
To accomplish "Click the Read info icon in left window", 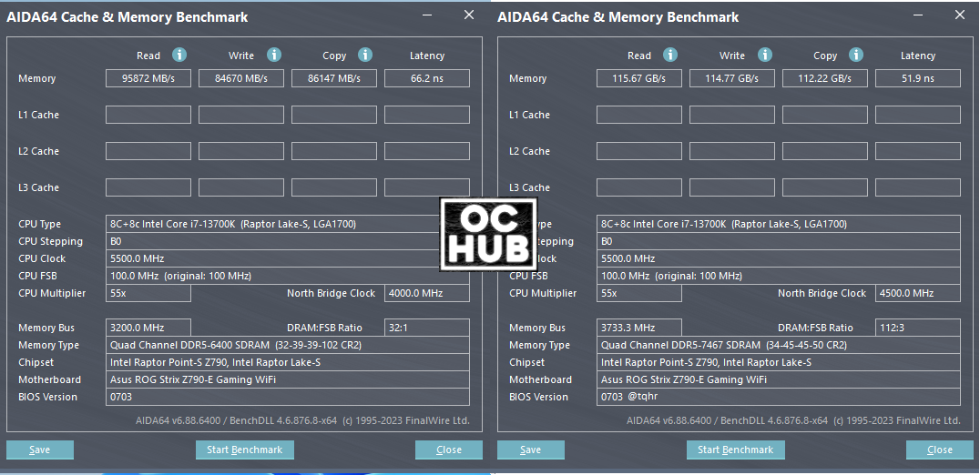I will pos(179,56).
